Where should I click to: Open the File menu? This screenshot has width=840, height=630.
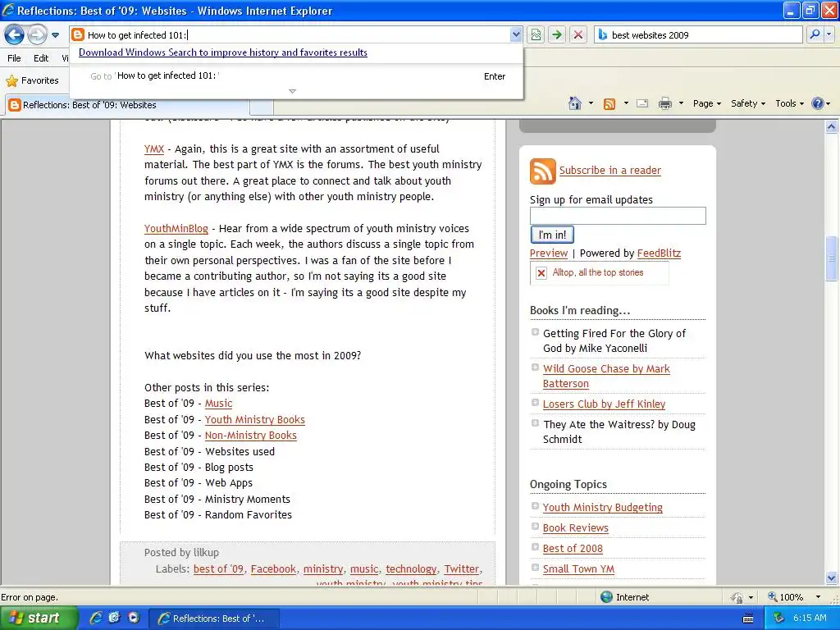coord(14,58)
